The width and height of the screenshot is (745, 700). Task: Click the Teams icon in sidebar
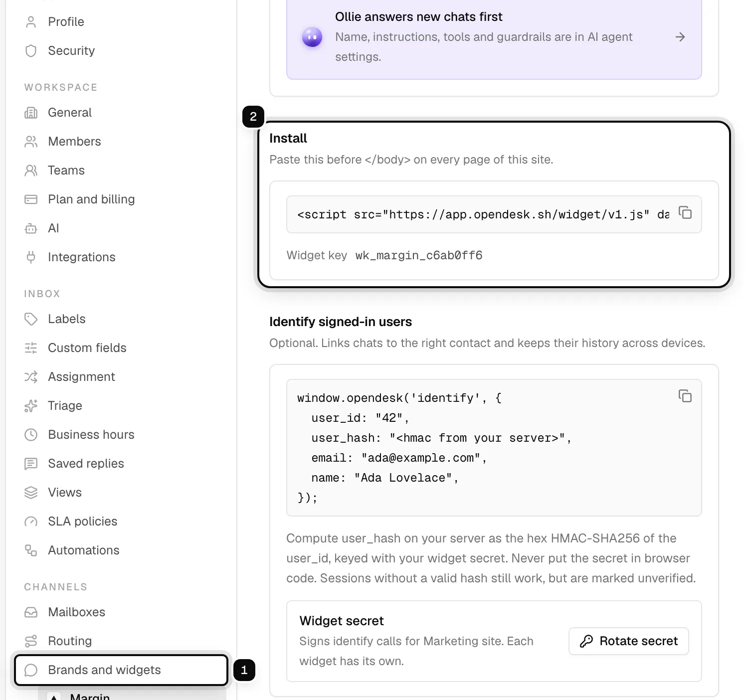(31, 171)
